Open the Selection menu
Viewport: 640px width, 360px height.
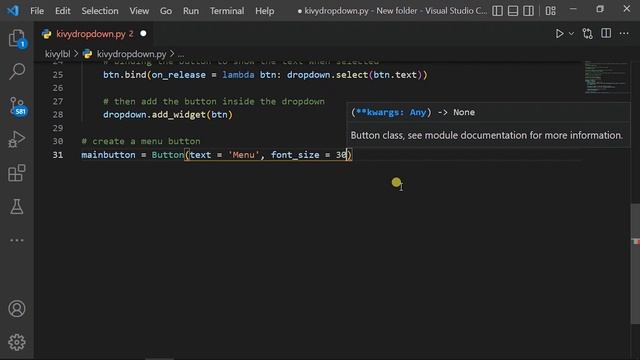tap(100, 11)
